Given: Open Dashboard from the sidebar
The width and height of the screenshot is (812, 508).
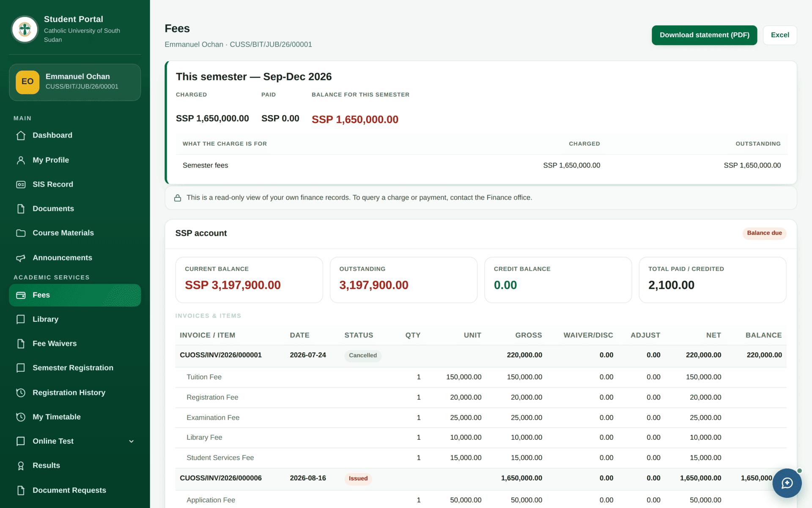Looking at the screenshot, I should (75, 135).
